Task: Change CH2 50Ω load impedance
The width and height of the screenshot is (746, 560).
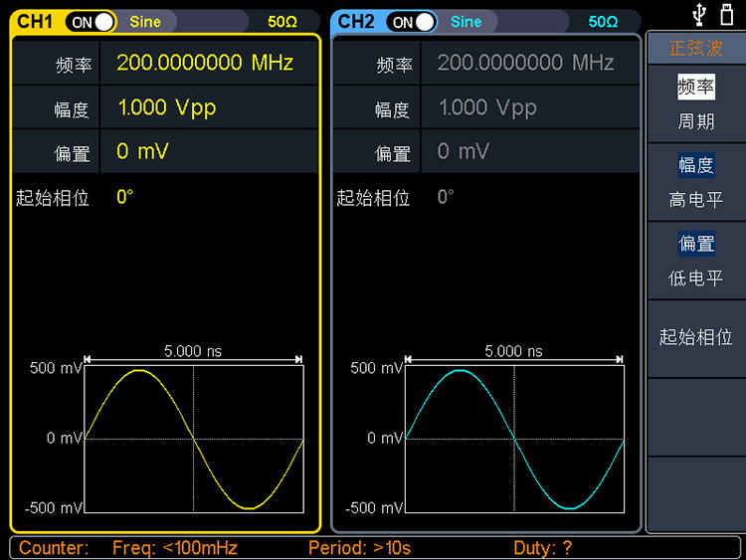Action: 603,21
